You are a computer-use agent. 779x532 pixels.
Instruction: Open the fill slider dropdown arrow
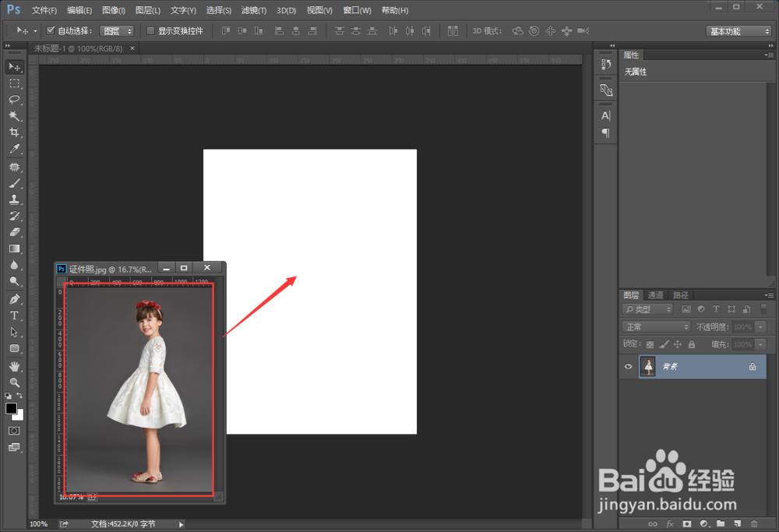(760, 344)
